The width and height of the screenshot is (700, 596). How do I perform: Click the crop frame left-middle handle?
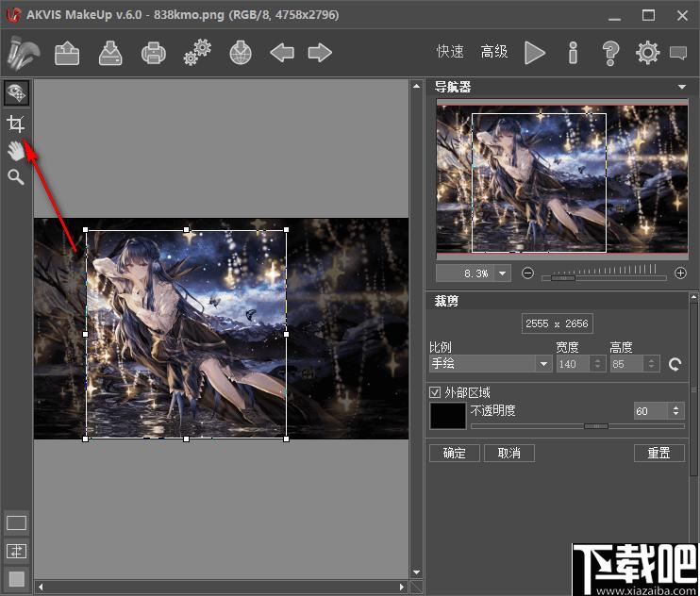[86, 334]
